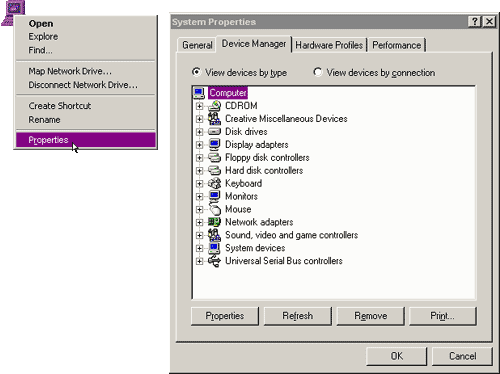
Task: Expand the Disk drives branch
Action: tap(199, 132)
